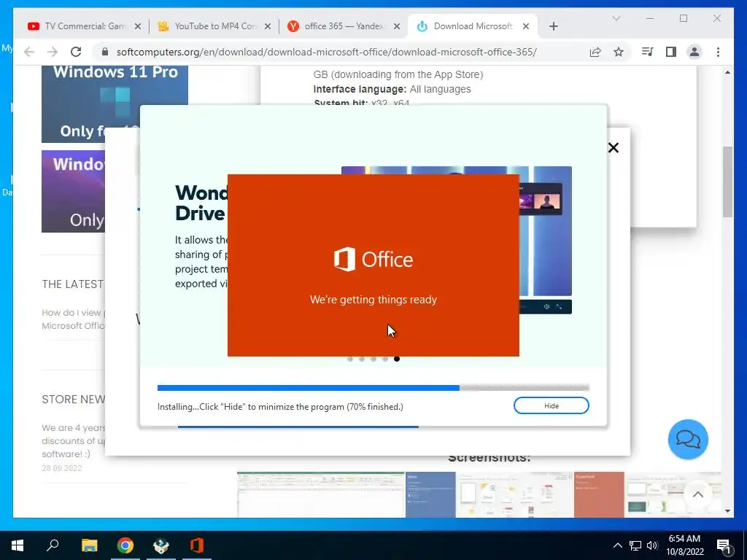
Task: Close the TV Commercial tab
Action: [x=138, y=26]
